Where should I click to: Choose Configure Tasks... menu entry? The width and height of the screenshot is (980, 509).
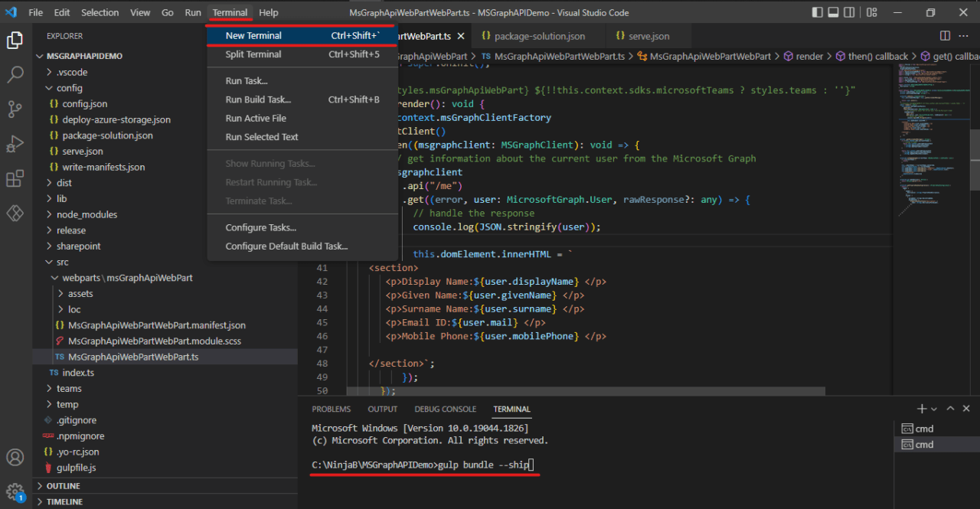pos(260,227)
